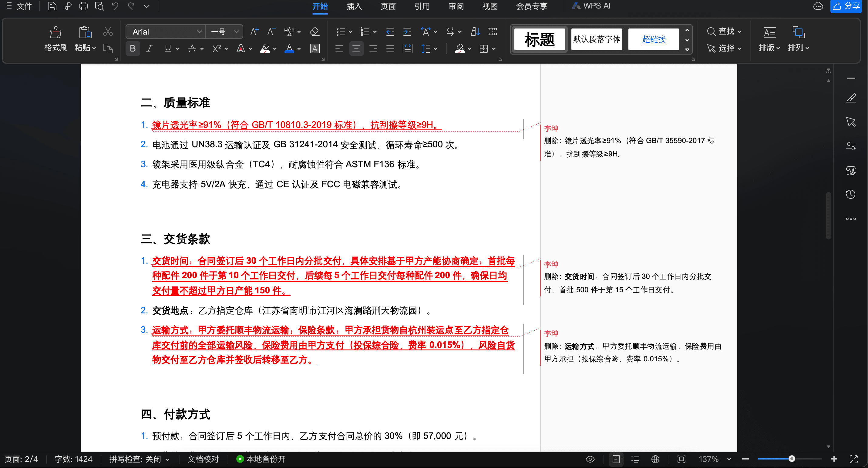Click the Save icon in top bar
The image size is (868, 468).
tap(52, 6)
